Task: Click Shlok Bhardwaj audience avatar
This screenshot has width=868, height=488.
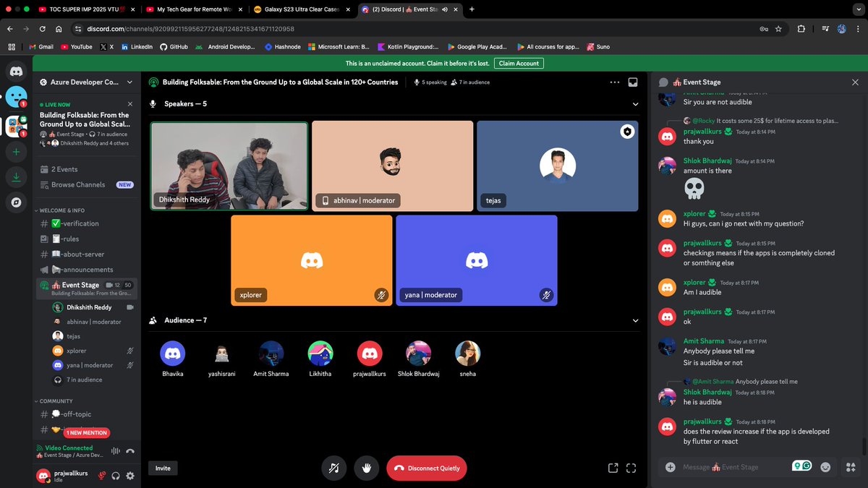Action: click(x=419, y=354)
